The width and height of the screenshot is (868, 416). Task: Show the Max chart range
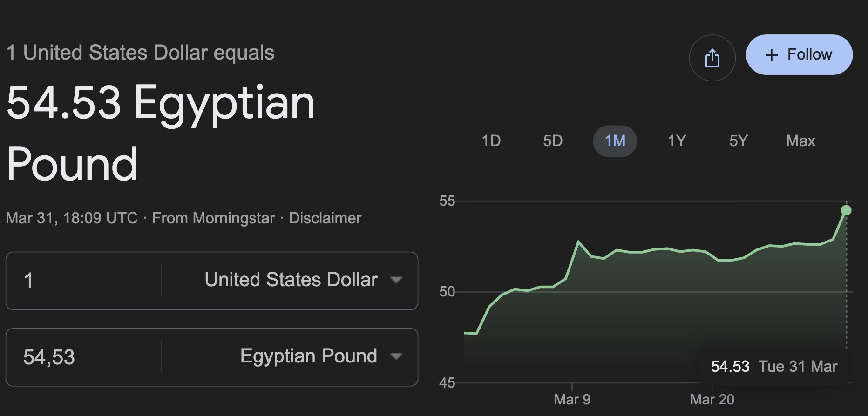800,141
